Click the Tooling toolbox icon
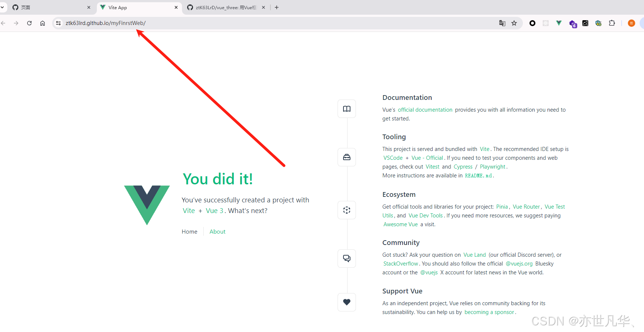Image resolution: width=644 pixels, height=332 pixels. coord(347,157)
